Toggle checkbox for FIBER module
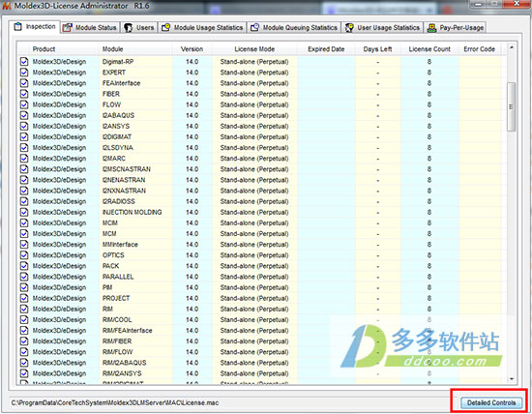Screen dimensions: 532x414 coord(24,94)
